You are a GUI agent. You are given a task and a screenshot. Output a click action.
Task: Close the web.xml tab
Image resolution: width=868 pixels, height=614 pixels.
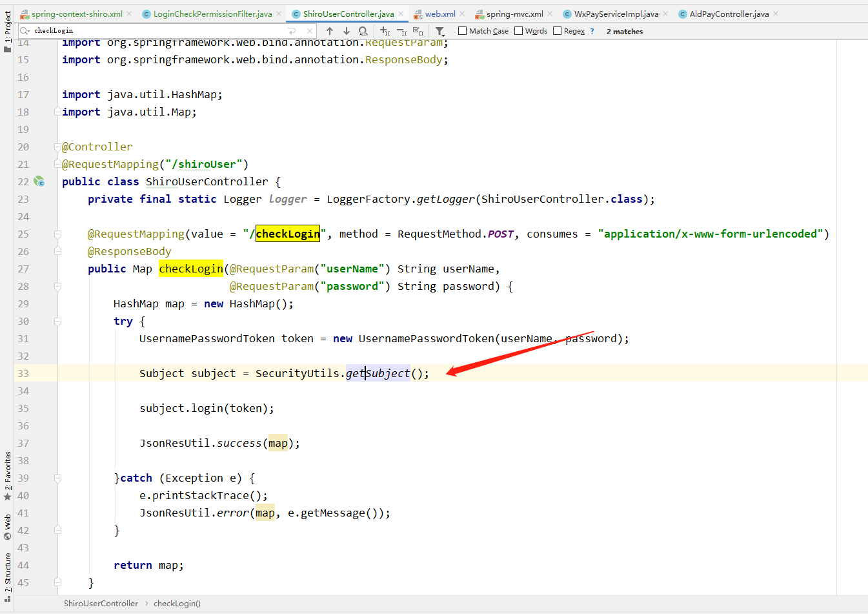coord(462,14)
